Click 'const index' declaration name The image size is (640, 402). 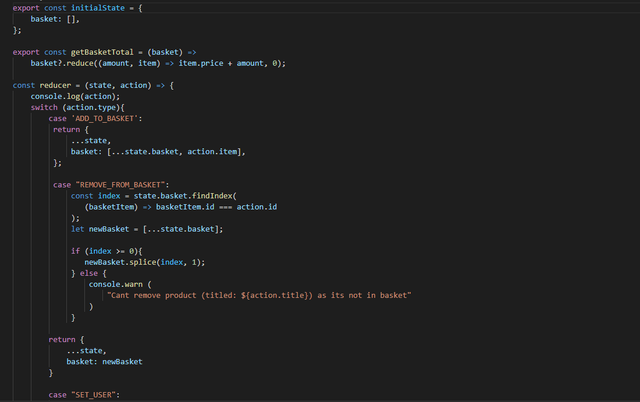tap(109, 195)
